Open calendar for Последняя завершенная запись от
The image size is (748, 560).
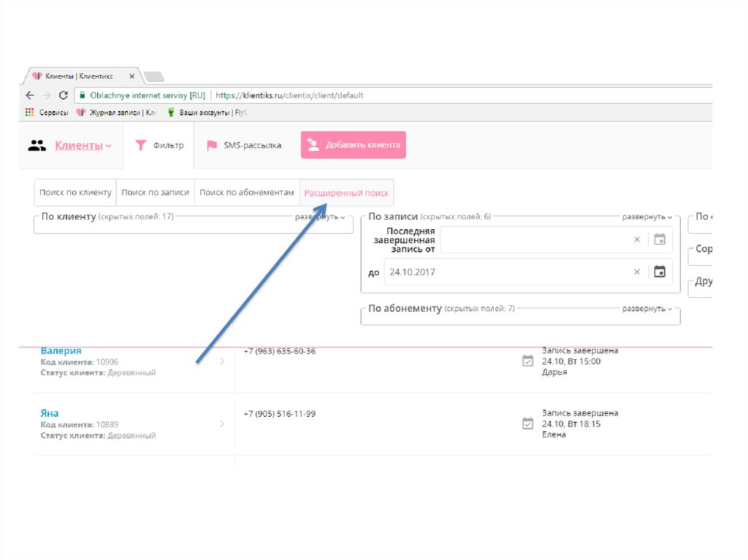click(660, 239)
